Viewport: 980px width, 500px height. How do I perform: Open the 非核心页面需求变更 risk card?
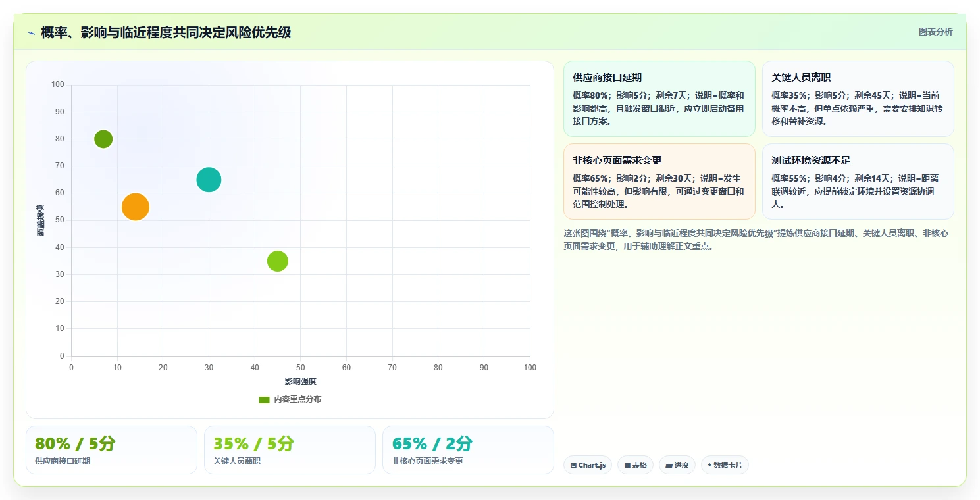tap(659, 182)
